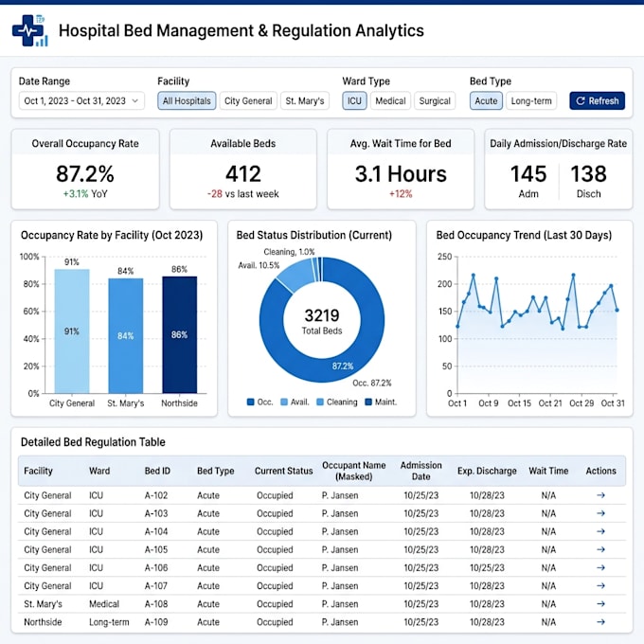Click the Avail. legend color swatch

click(x=284, y=402)
